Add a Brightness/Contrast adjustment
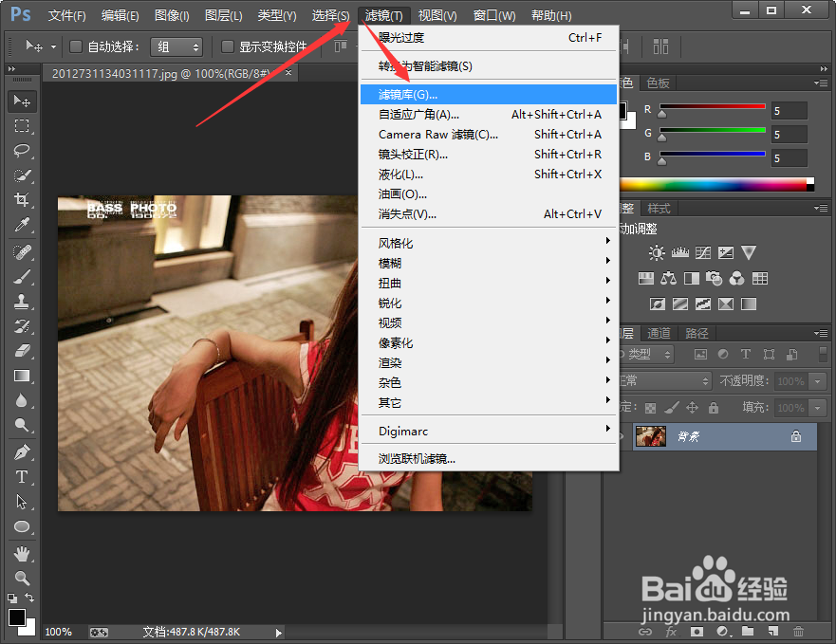Image resolution: width=836 pixels, height=644 pixels. [657, 252]
